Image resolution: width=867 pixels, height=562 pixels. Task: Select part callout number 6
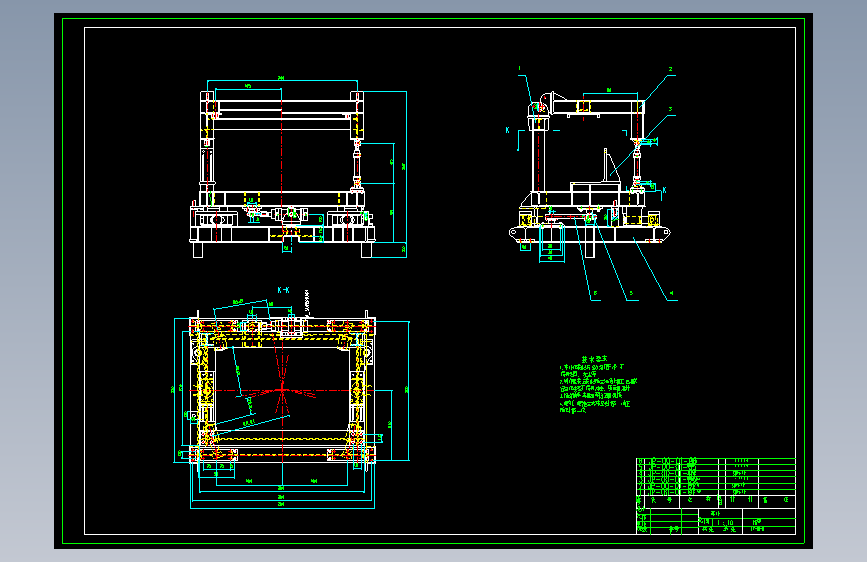[x=595, y=294]
